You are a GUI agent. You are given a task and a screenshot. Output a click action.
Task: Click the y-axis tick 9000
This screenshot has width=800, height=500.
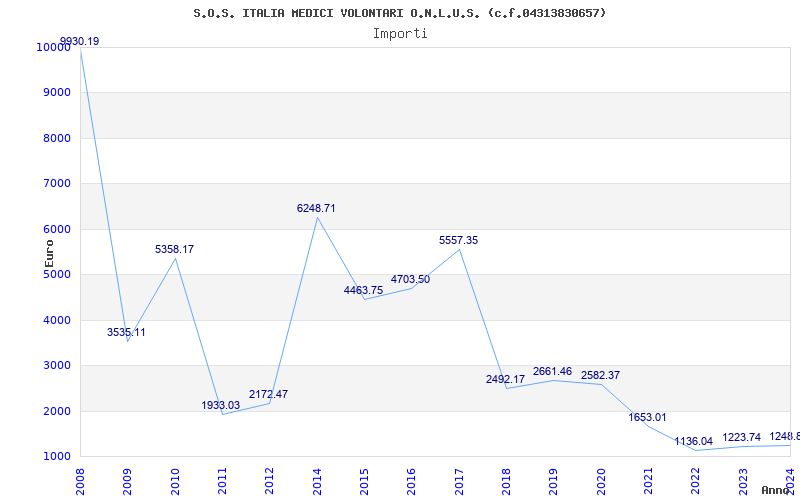pyautogui.click(x=57, y=92)
